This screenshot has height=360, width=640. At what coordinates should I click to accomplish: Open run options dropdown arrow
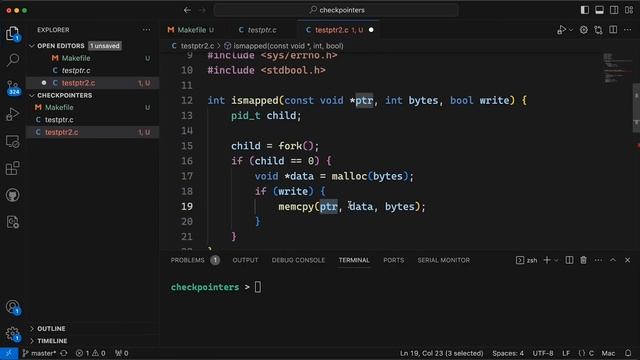(x=571, y=30)
